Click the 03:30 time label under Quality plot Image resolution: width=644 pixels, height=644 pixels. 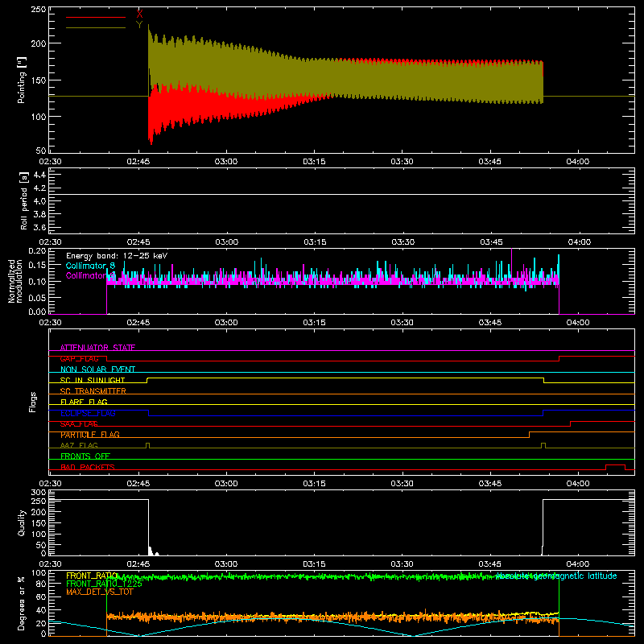click(402, 564)
